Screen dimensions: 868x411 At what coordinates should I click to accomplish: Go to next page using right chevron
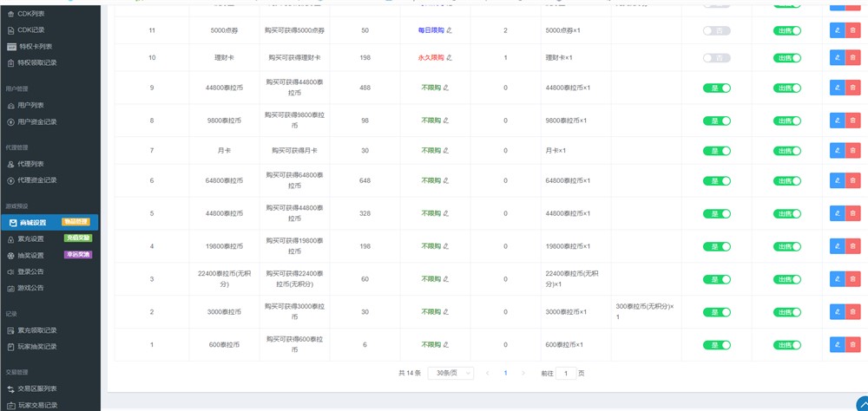point(523,373)
